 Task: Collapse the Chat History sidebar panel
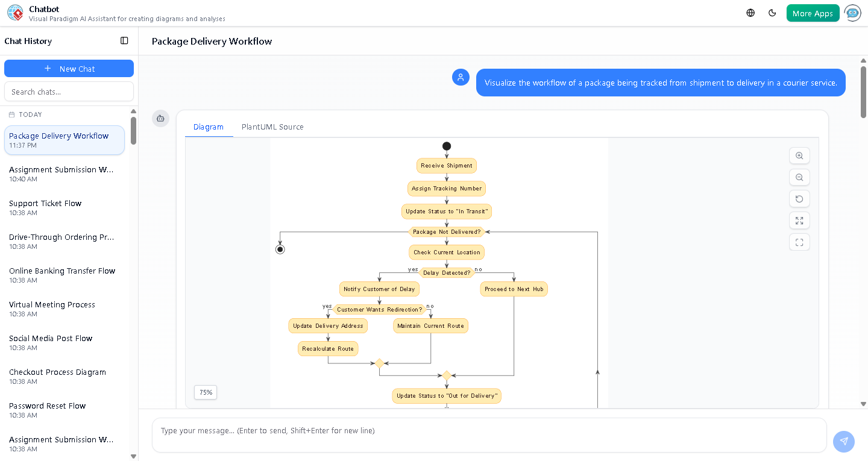pos(124,40)
